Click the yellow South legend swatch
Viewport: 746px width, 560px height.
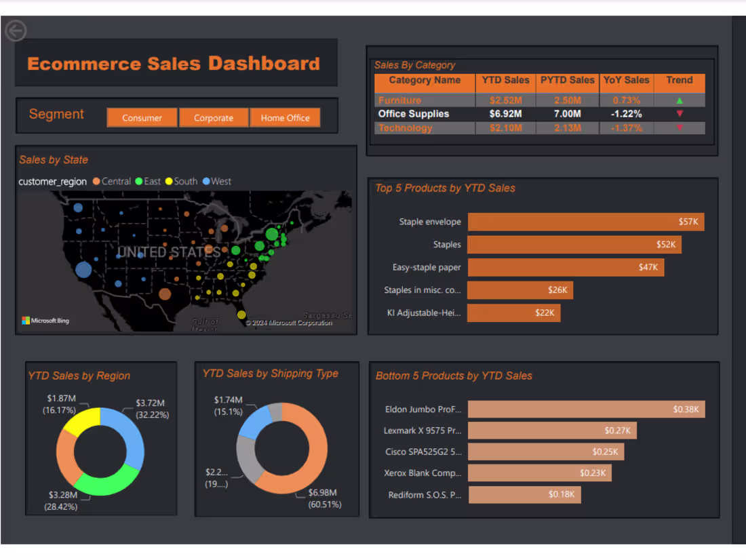point(169,181)
